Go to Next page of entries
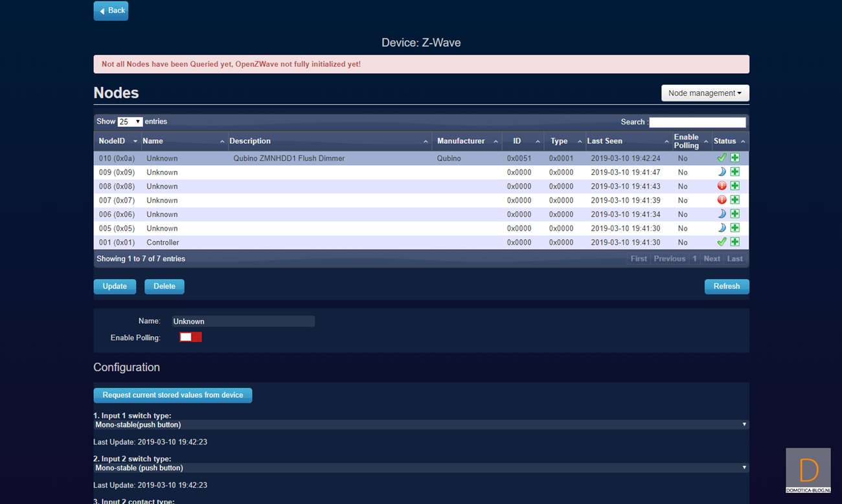 click(x=711, y=258)
